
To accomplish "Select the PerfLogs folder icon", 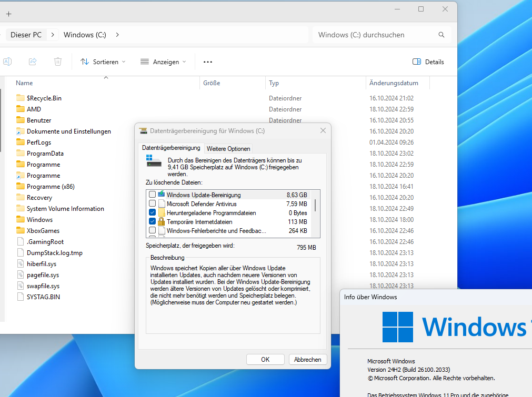I will [21, 142].
